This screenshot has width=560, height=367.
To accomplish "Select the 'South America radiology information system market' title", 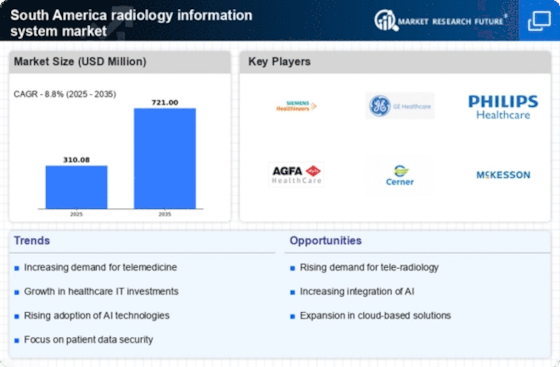I will pyautogui.click(x=131, y=23).
